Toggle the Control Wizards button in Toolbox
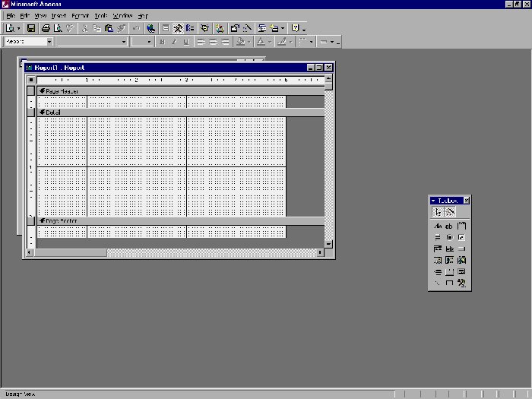This screenshot has height=399, width=532. point(450,213)
